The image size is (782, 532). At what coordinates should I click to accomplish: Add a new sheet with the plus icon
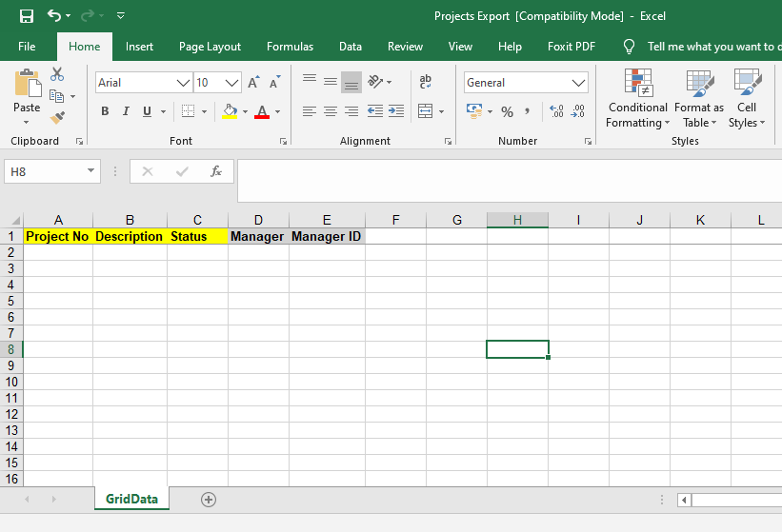pos(209,500)
